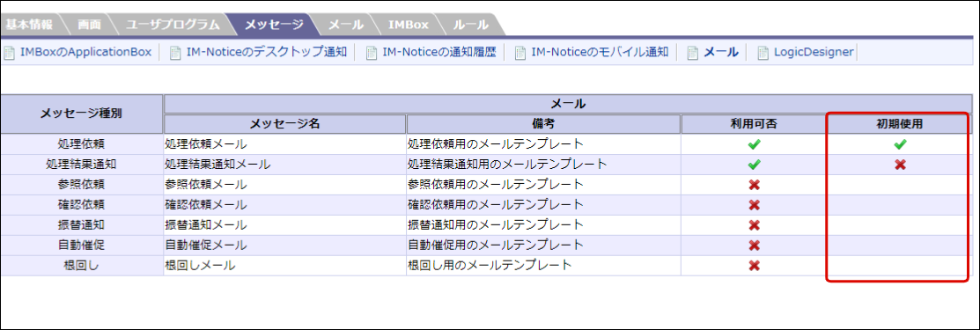Click the 根回しメール name cell
Viewport: 980px width, 330px height.
[x=285, y=265]
